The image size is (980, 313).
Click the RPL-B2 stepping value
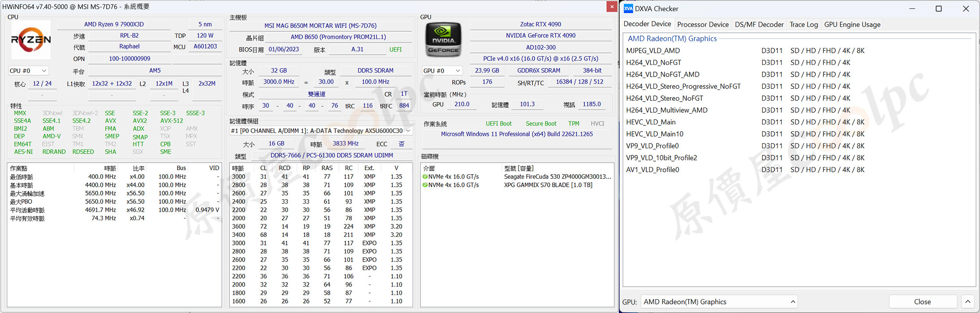[x=129, y=35]
